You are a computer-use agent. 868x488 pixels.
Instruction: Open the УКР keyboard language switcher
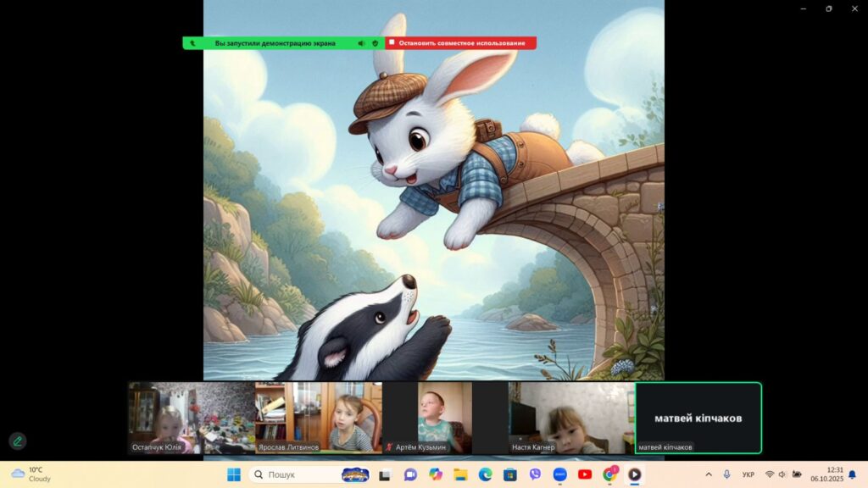click(x=748, y=474)
